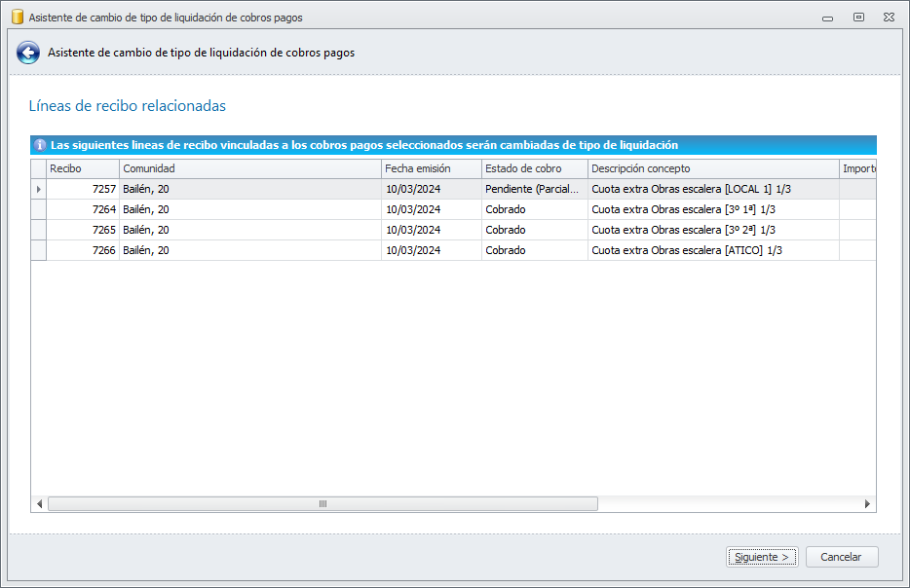910x588 pixels.
Task: Sort by the Comunidad column header
Action: point(250,168)
